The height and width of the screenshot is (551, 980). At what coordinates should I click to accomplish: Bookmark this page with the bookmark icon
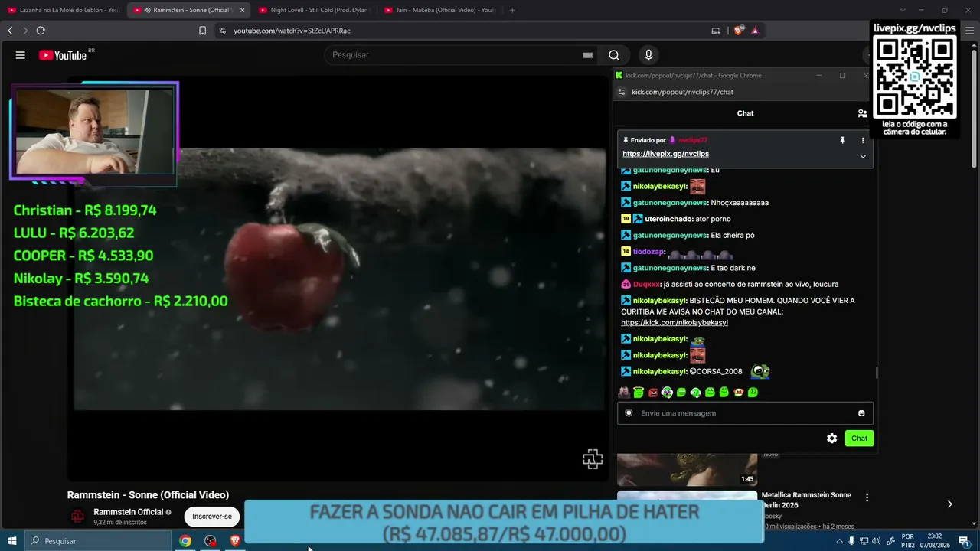202,31
